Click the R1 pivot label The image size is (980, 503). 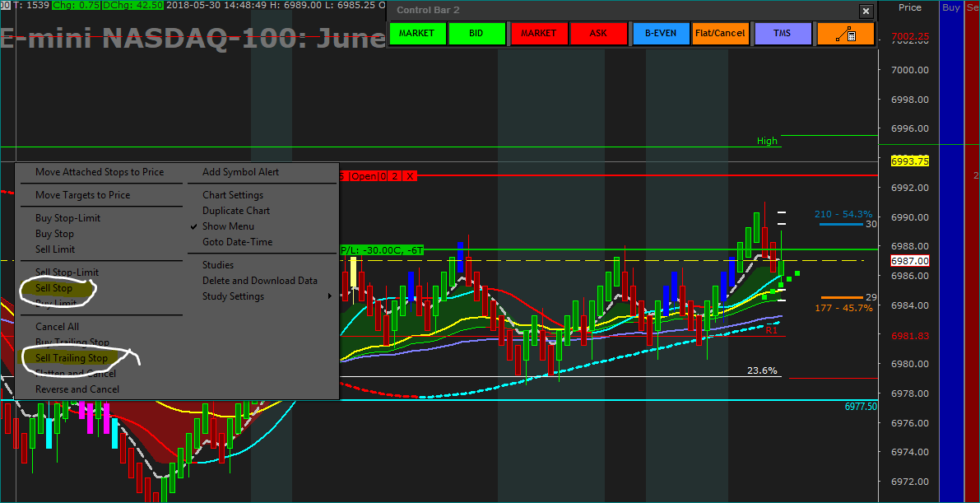(x=772, y=330)
